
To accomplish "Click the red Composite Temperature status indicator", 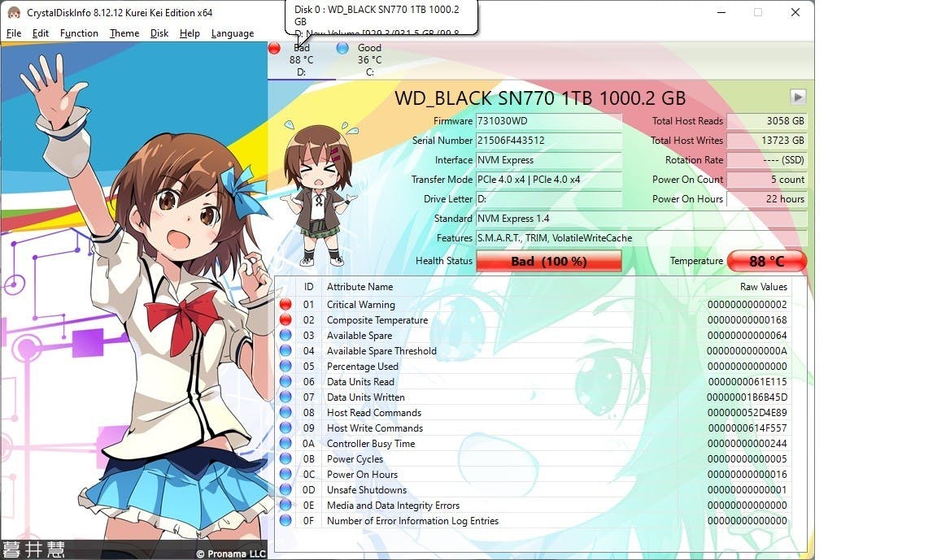I will [x=285, y=320].
